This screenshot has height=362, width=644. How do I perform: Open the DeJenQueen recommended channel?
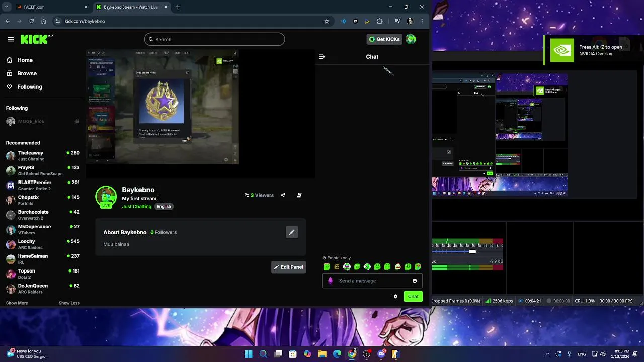[x=43, y=289]
